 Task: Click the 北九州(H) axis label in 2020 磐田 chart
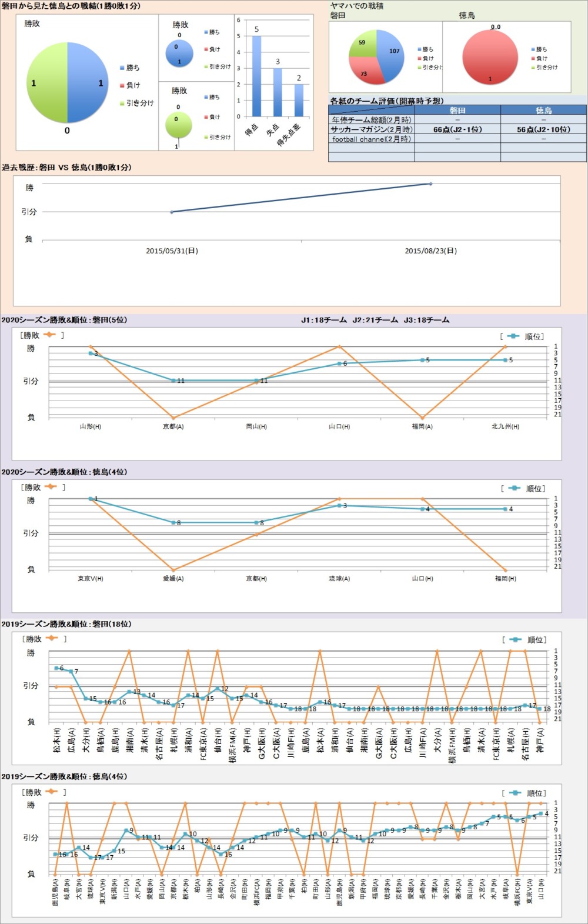point(505,426)
